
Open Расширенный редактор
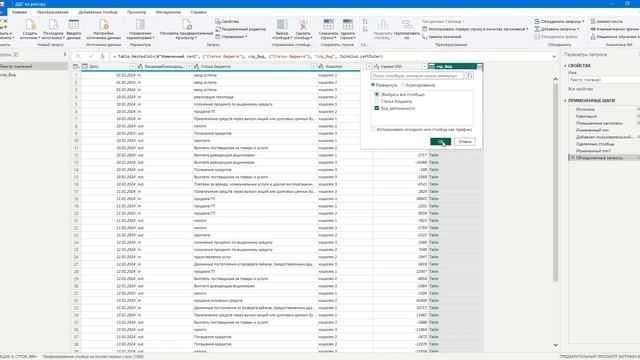pyautogui.click(x=241, y=29)
